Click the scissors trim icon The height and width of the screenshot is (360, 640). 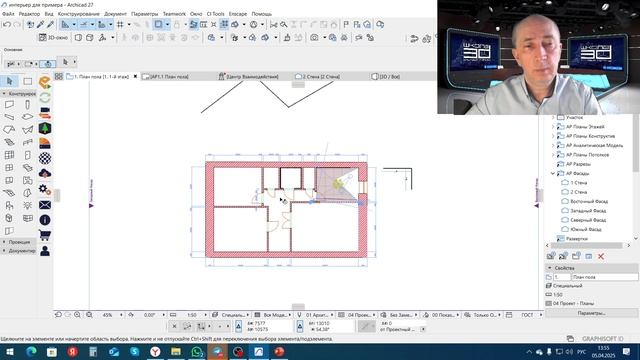(x=273, y=25)
